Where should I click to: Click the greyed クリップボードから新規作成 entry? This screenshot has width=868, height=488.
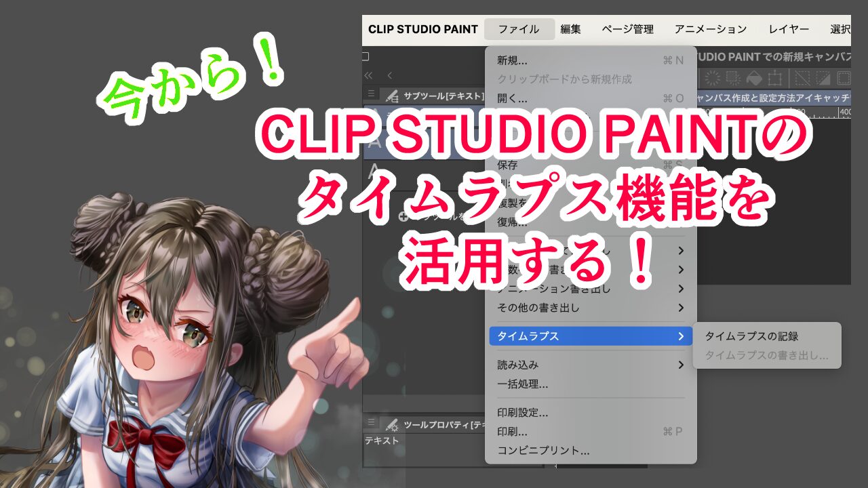pyautogui.click(x=590, y=79)
